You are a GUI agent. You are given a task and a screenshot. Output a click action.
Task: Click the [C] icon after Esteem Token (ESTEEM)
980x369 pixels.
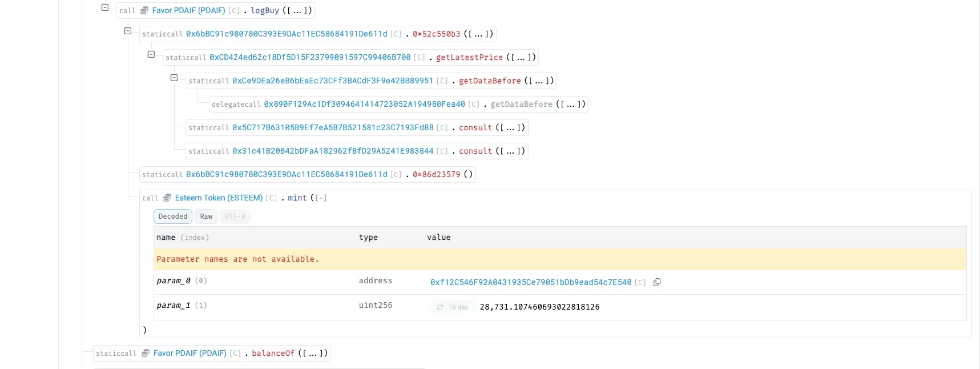271,198
